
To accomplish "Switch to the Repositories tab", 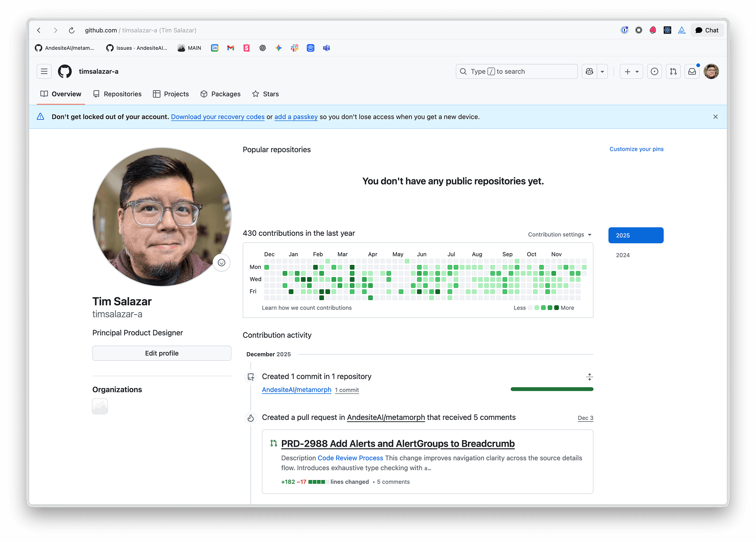I will click(117, 94).
